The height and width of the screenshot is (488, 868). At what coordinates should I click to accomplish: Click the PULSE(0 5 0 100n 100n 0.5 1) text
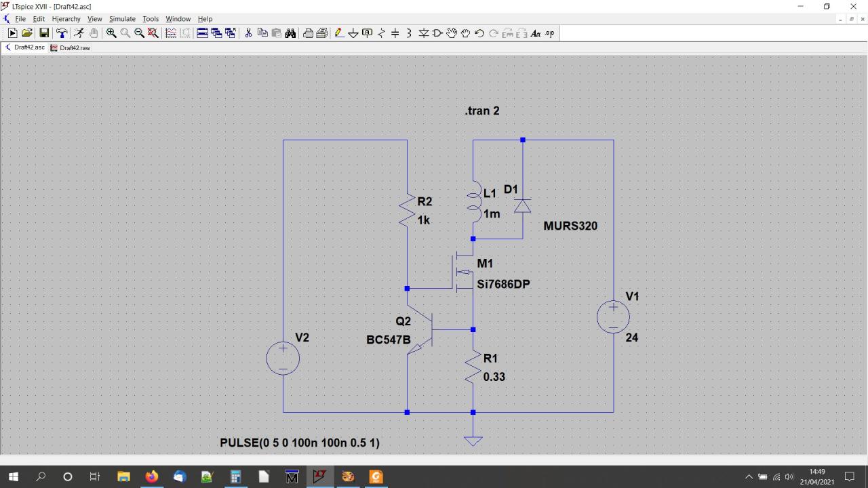click(x=300, y=443)
